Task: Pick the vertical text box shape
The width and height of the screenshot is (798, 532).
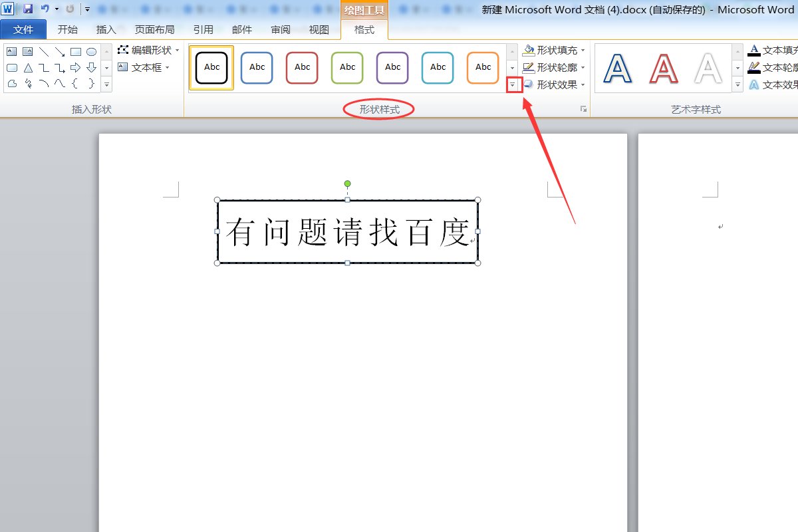Action: click(x=28, y=51)
